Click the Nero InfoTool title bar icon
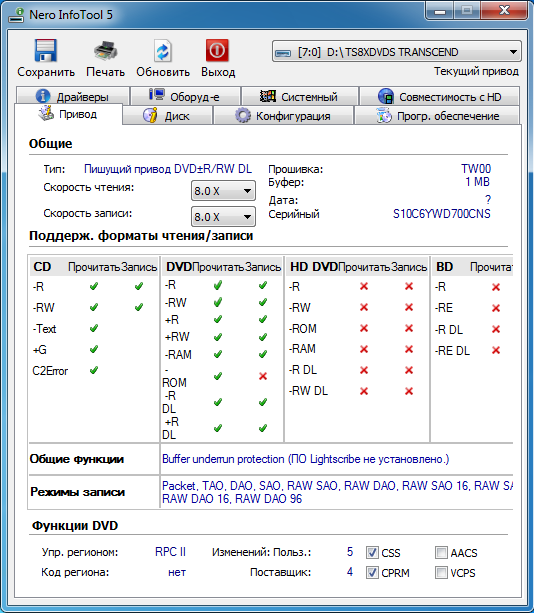534x613 pixels. click(16, 15)
